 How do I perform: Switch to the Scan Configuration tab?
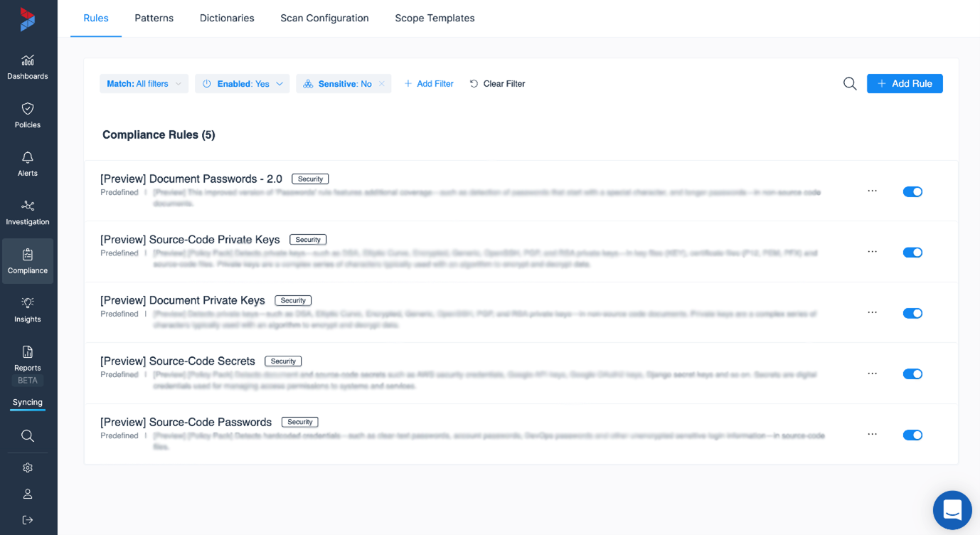(324, 18)
